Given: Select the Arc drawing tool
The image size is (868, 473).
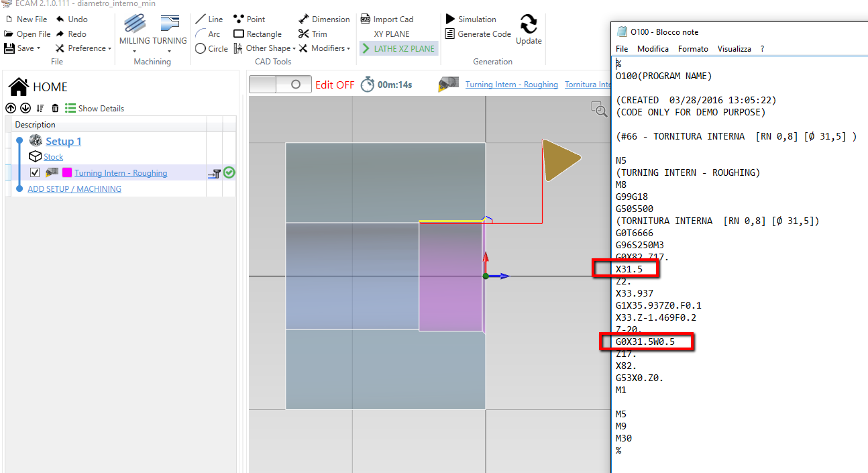Looking at the screenshot, I should tap(207, 34).
